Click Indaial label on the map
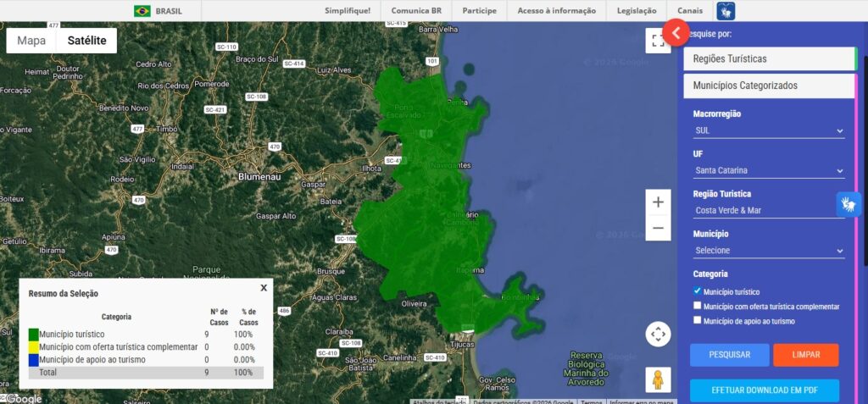Viewport: 868px width, 404px height. pos(183,166)
